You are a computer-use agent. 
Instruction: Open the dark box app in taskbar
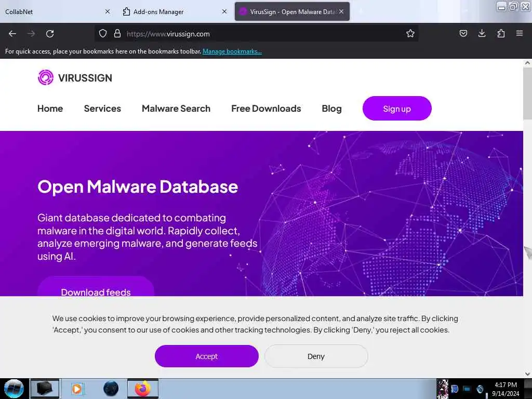pos(45,389)
